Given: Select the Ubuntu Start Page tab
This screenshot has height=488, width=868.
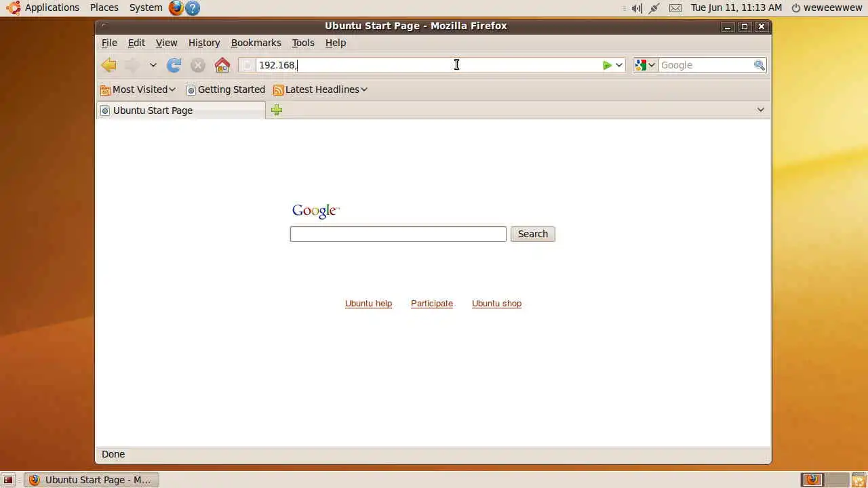Looking at the screenshot, I should pyautogui.click(x=181, y=110).
